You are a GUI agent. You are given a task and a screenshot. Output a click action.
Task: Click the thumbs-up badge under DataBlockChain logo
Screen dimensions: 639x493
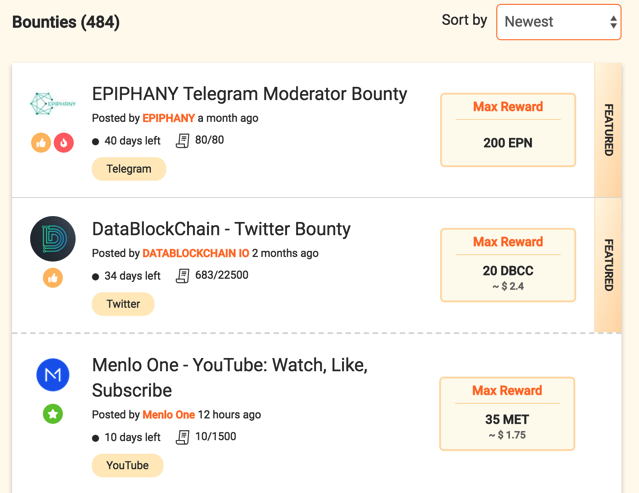53,278
